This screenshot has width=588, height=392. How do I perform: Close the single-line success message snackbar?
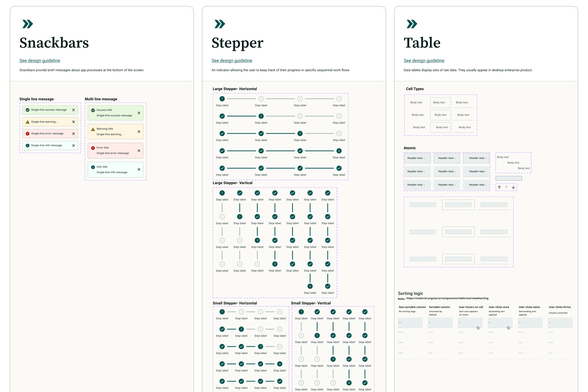pos(73,110)
